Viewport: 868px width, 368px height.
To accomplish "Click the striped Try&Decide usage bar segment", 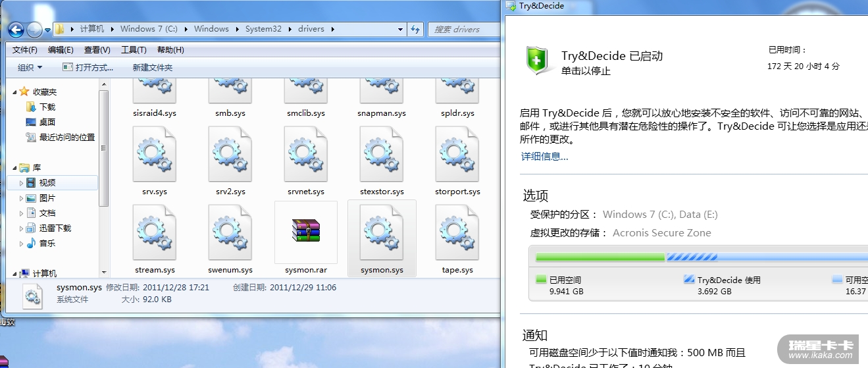I will (x=692, y=257).
